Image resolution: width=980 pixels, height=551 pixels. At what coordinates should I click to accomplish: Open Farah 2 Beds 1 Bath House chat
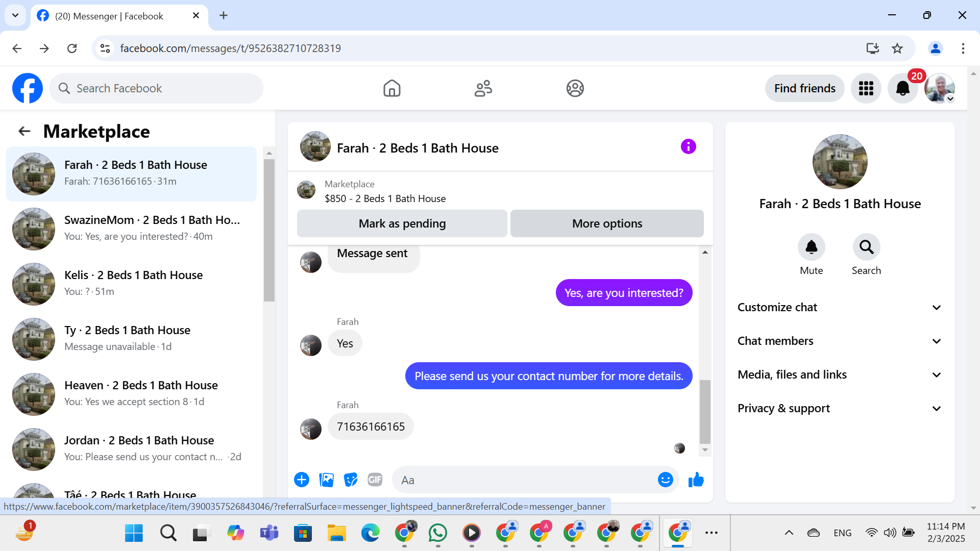tap(131, 174)
